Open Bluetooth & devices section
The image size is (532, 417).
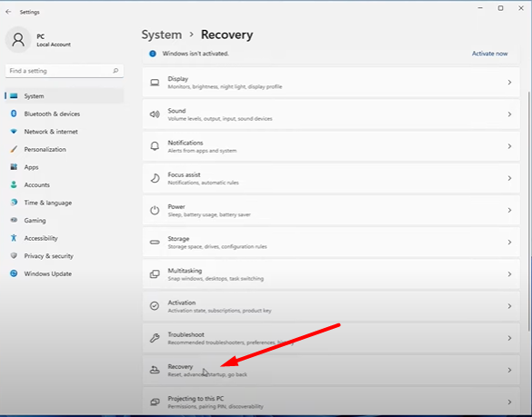[65, 114]
